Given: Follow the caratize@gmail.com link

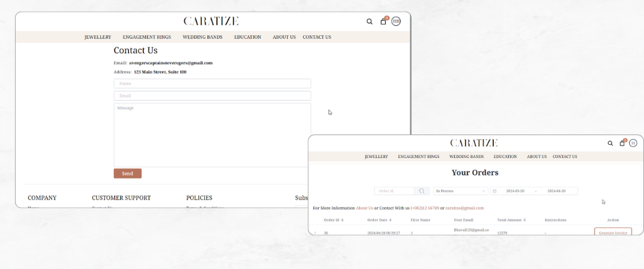Looking at the screenshot, I should click(464, 208).
